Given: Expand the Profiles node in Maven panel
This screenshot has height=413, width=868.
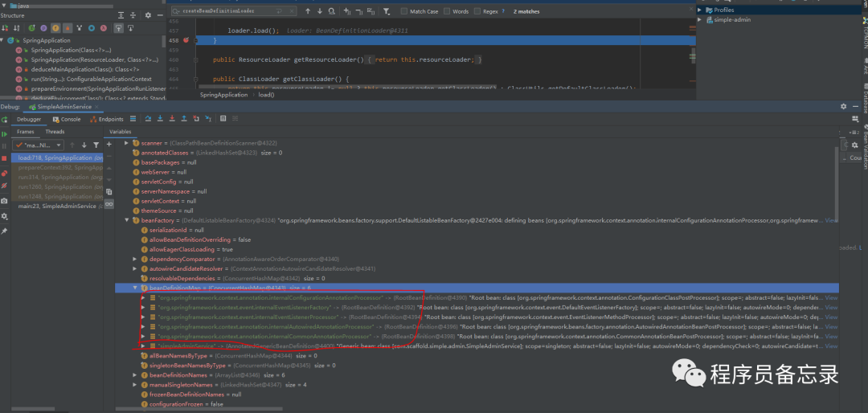Looking at the screenshot, I should pos(700,10).
